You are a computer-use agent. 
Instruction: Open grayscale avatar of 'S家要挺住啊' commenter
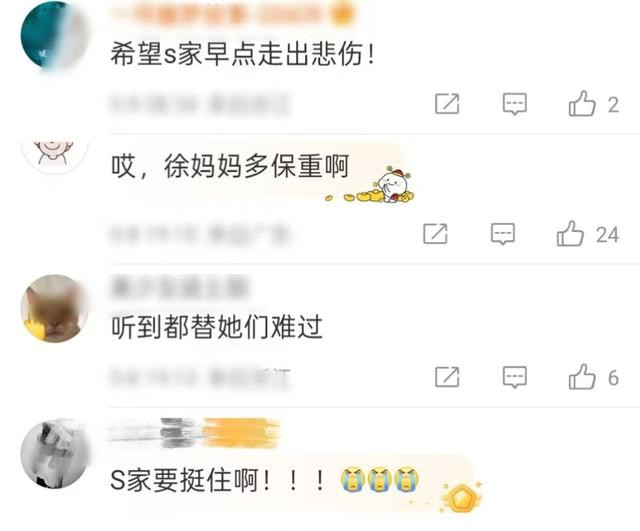(x=54, y=453)
